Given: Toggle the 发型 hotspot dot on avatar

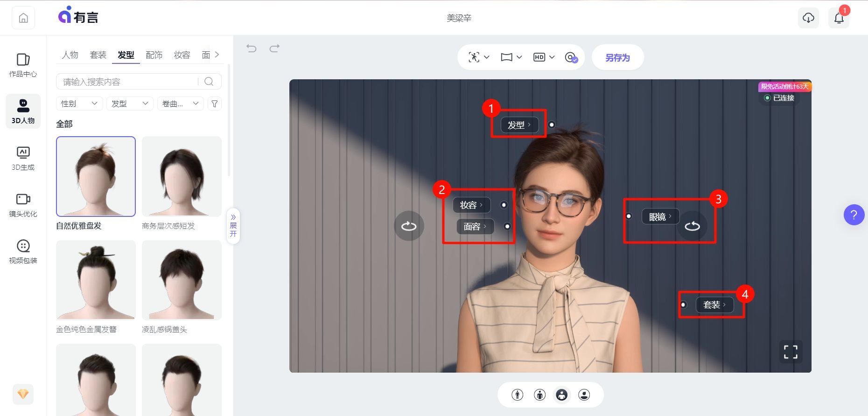Looking at the screenshot, I should click(552, 125).
